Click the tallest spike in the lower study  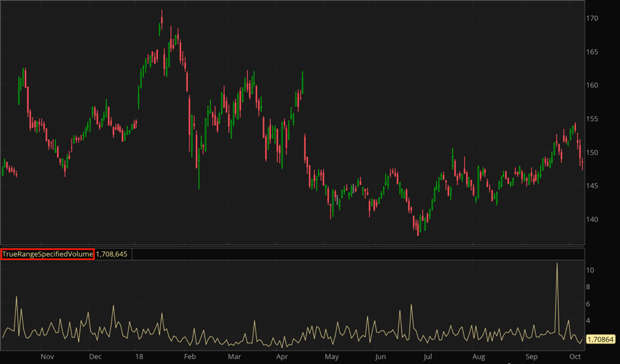557,265
